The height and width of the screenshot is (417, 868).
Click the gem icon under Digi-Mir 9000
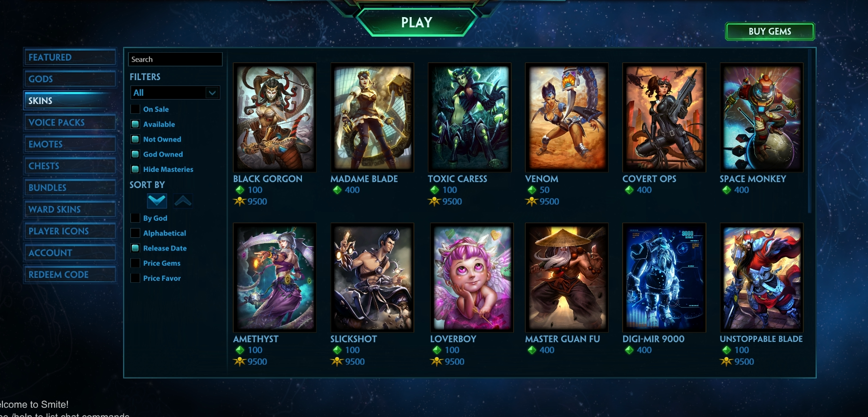point(629,350)
